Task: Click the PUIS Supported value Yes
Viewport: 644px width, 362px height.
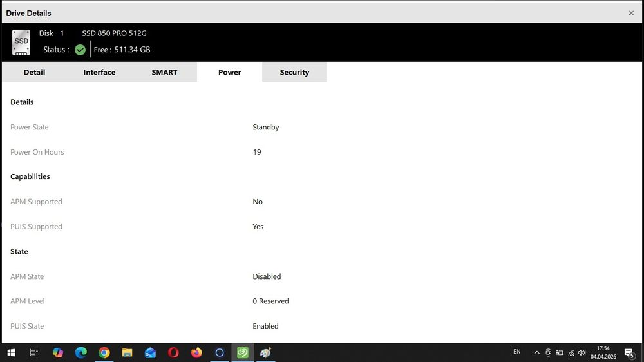Action: (258, 227)
